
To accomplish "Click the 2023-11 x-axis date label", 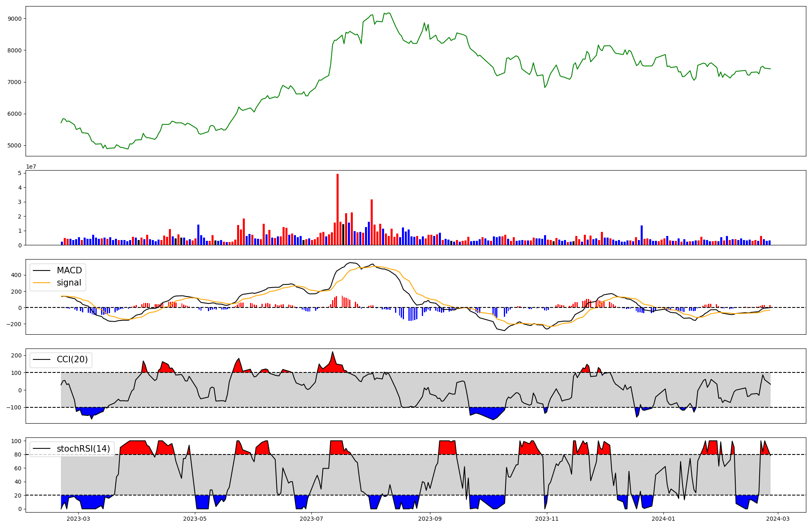I will (x=547, y=519).
